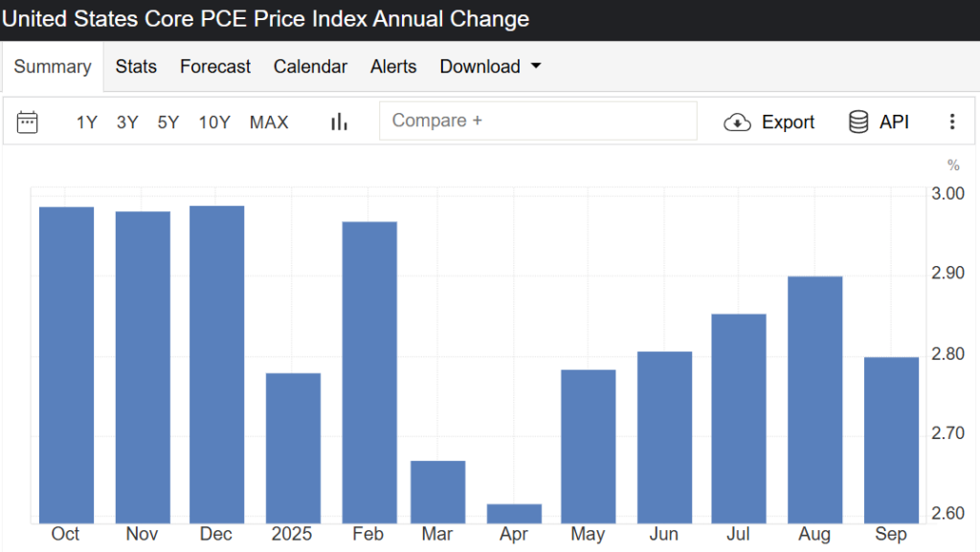This screenshot has height=552, width=980.
Task: Select the Summary tab
Action: [x=53, y=67]
